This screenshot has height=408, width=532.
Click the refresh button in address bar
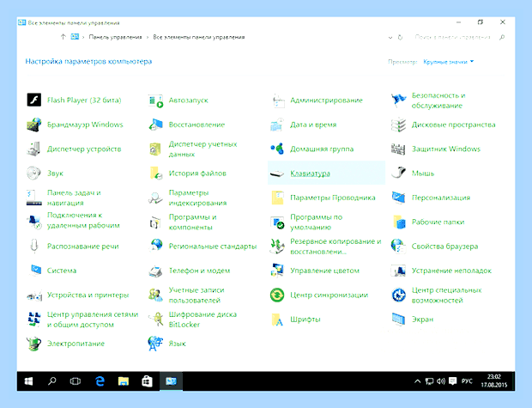[x=401, y=38]
